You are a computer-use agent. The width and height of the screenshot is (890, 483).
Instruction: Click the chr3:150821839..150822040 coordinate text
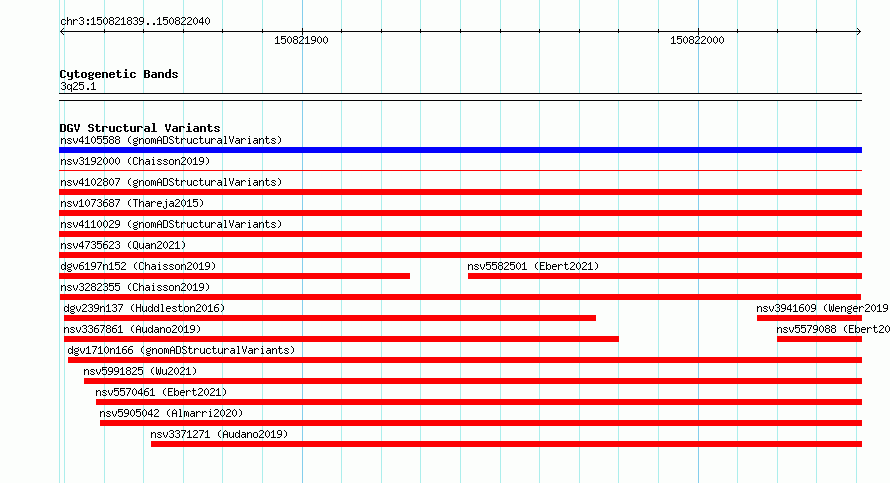click(x=135, y=21)
